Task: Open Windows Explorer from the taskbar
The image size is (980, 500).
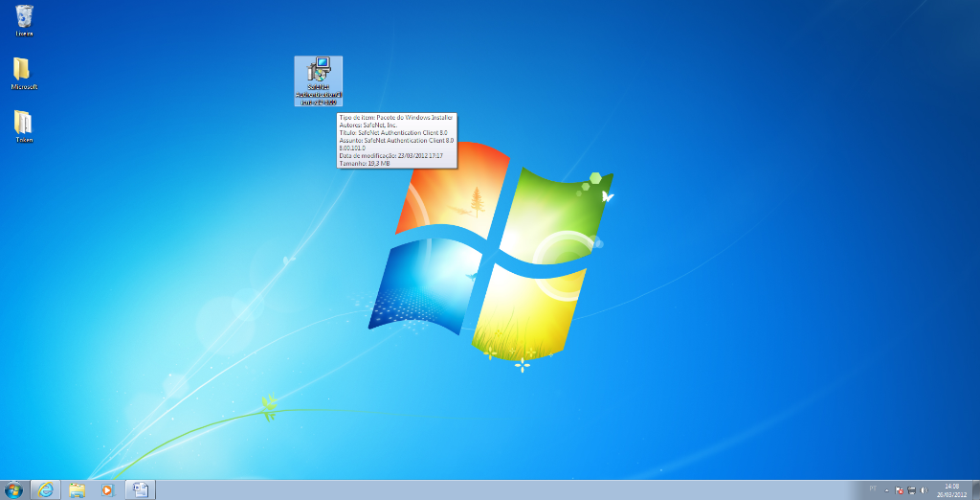Action: coord(78,489)
